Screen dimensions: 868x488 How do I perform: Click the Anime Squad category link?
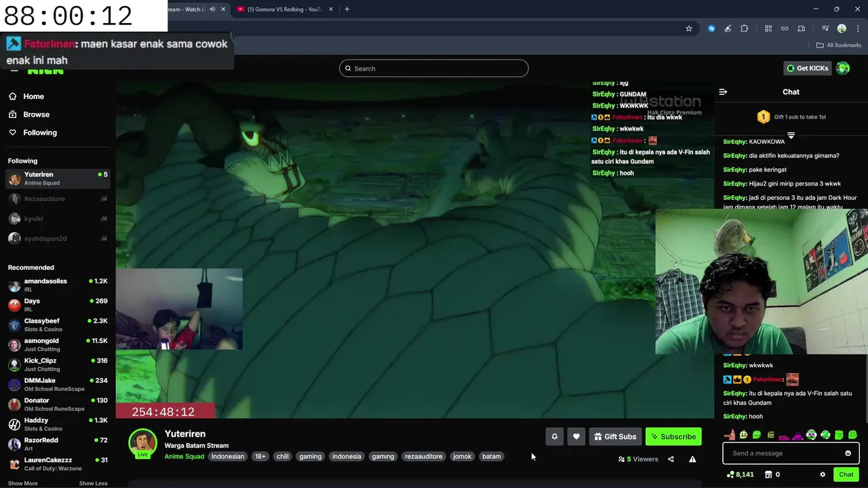click(x=184, y=456)
